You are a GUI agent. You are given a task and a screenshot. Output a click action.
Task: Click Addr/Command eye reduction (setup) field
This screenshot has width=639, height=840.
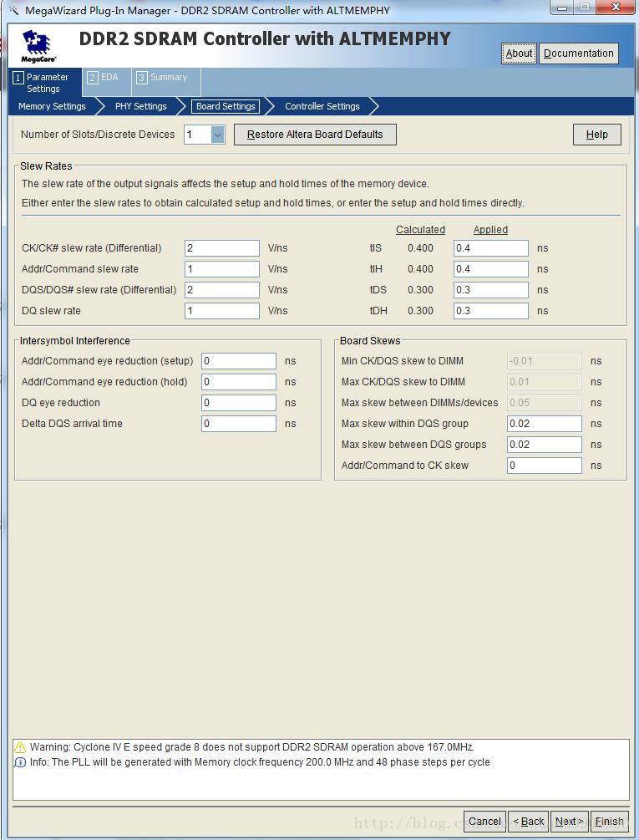(239, 361)
